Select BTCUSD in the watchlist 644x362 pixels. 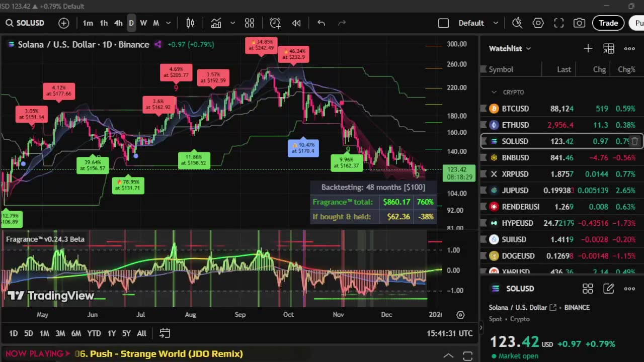point(562,109)
